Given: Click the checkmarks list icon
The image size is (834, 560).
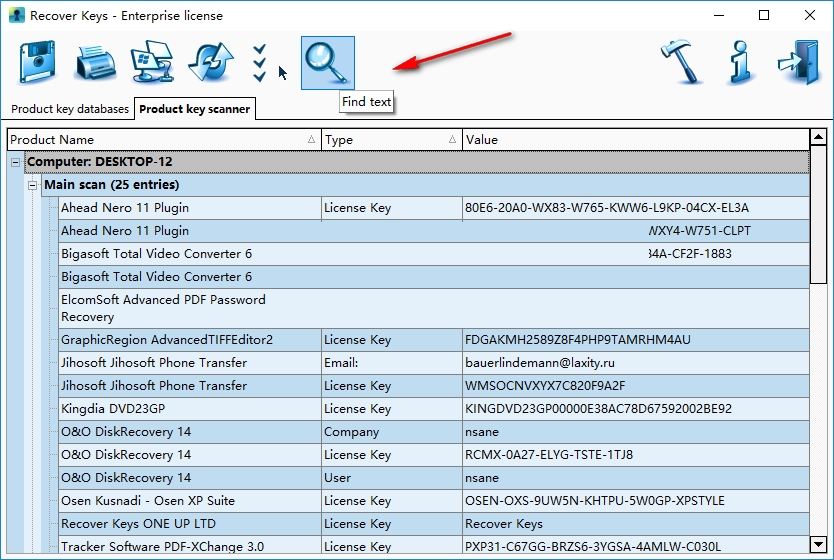Looking at the screenshot, I should pos(260,63).
